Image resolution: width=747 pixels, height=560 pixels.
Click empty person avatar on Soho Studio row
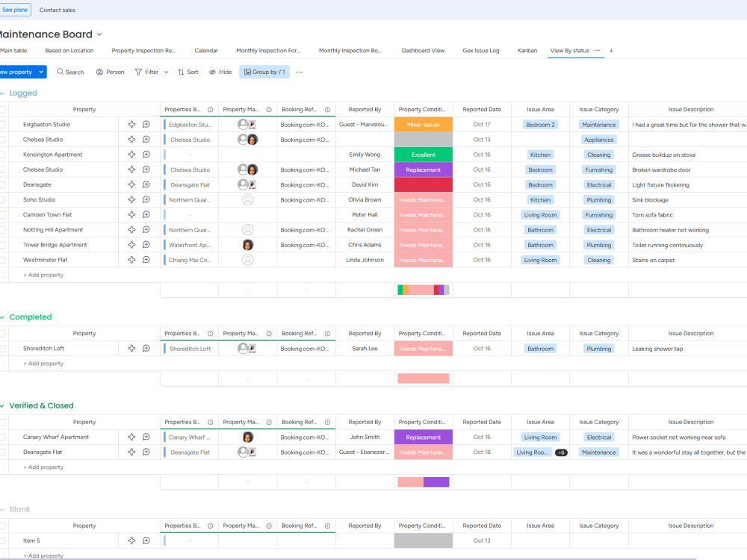click(248, 199)
